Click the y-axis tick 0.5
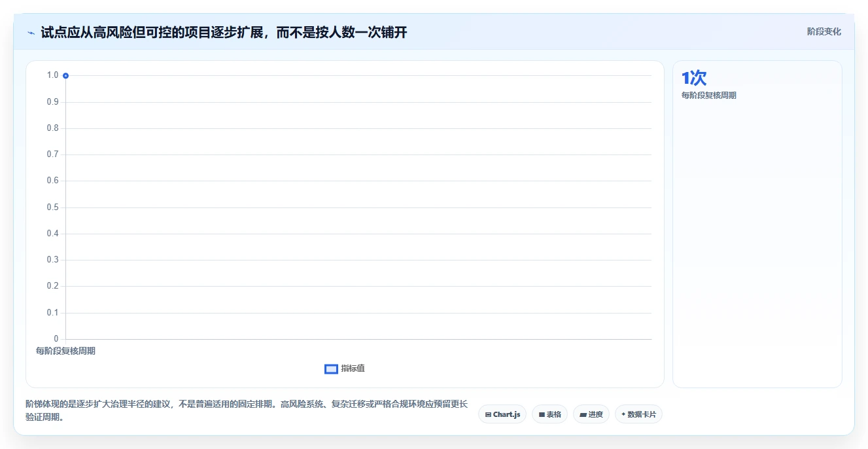868x449 pixels. [x=52, y=207]
